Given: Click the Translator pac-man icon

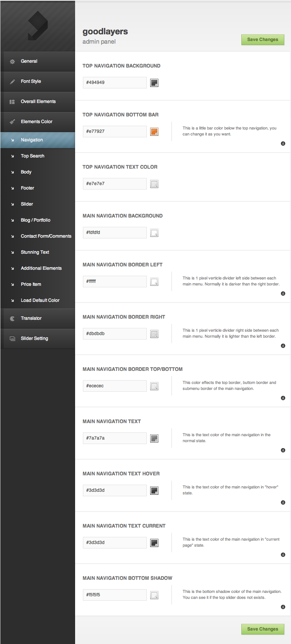Looking at the screenshot, I should coord(12,318).
